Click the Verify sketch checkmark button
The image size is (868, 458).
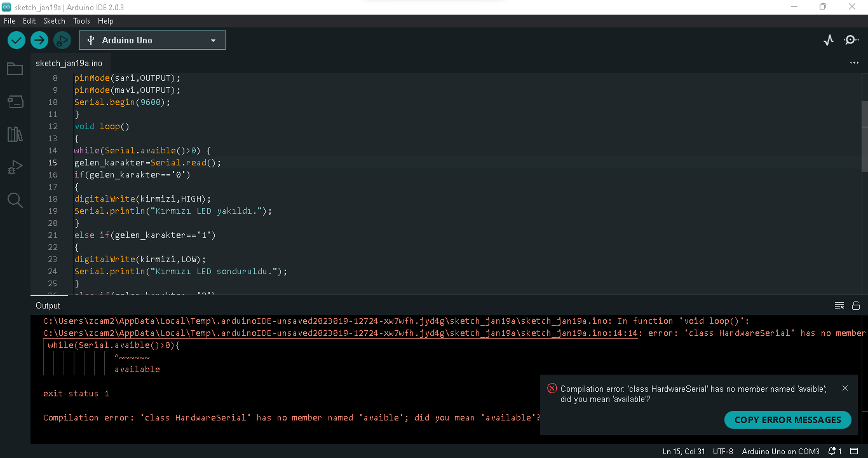coord(17,40)
